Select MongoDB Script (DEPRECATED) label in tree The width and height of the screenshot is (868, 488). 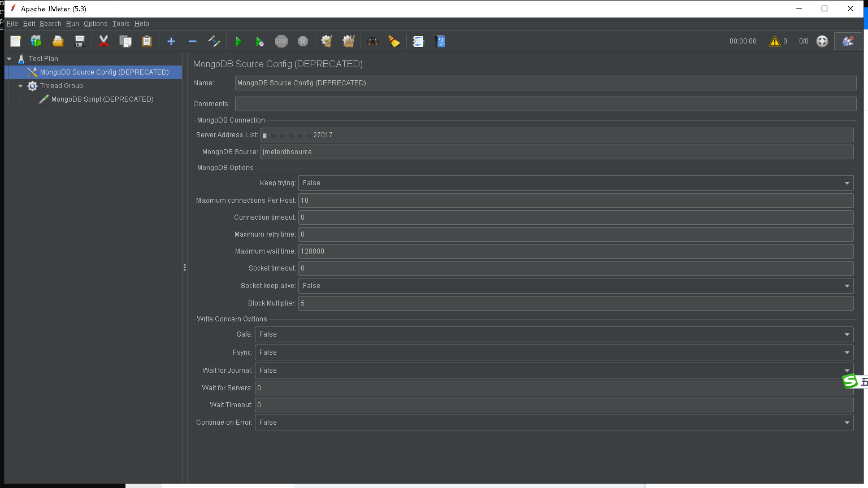[102, 99]
